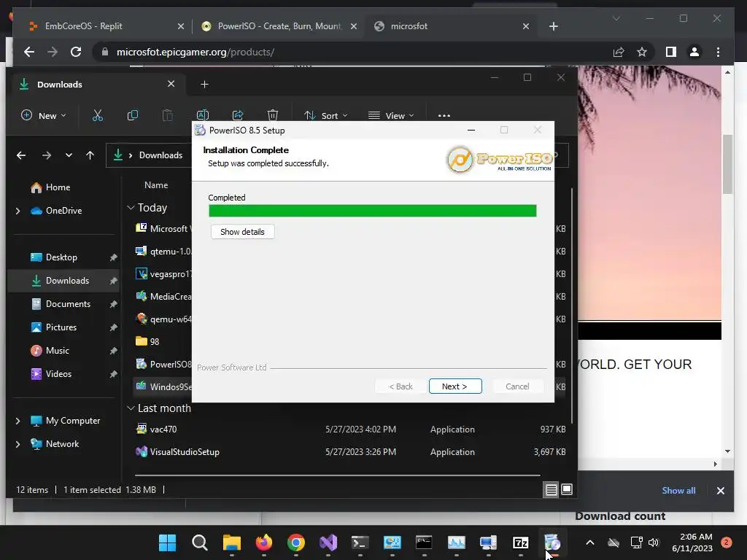The height and width of the screenshot is (560, 747).
Task: Open the View dropdown menu
Action: click(x=391, y=115)
